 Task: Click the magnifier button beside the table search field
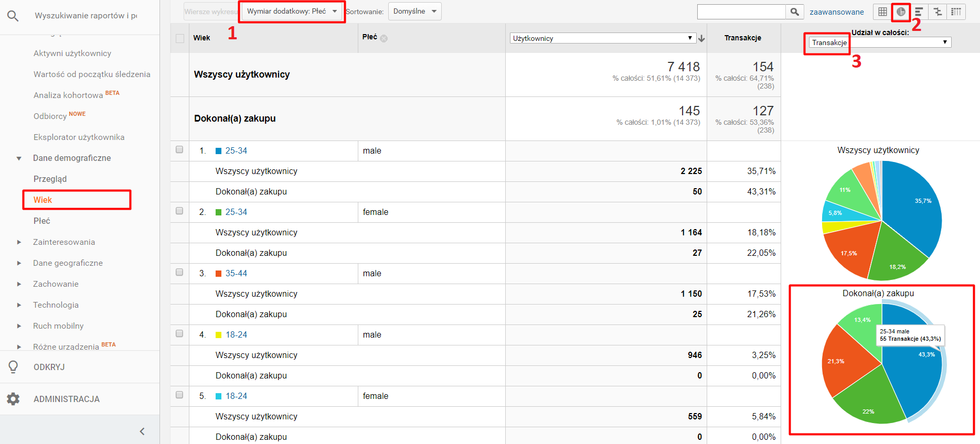point(795,12)
